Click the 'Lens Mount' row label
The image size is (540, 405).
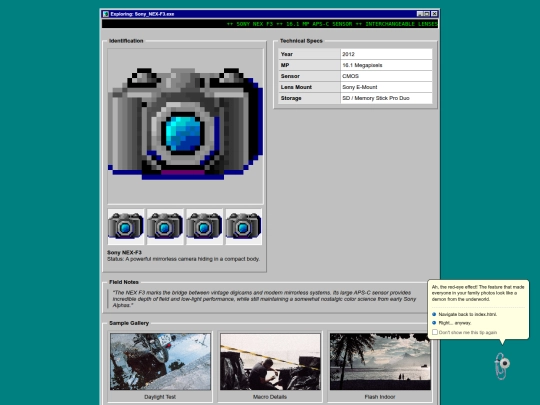309,87
